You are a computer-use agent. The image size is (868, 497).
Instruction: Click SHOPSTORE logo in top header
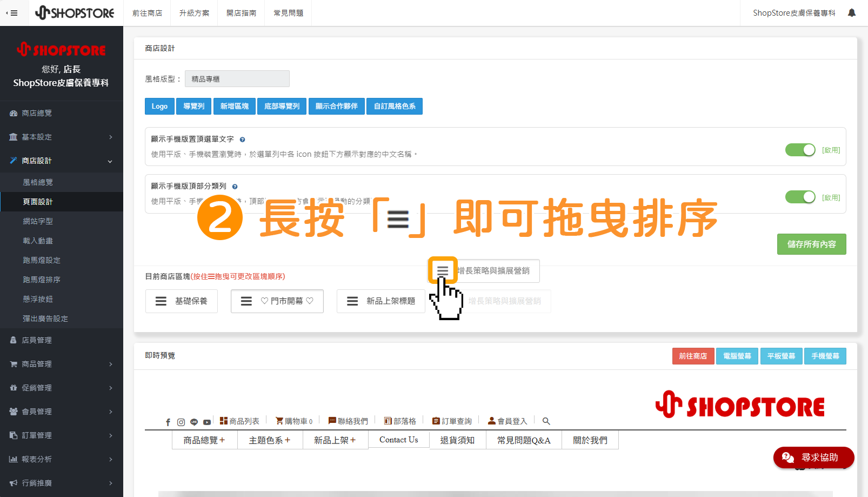coord(75,12)
